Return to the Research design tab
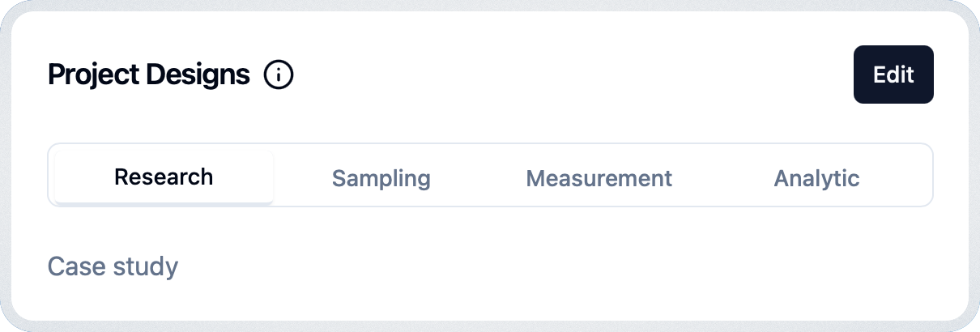The image size is (980, 332). tap(164, 177)
